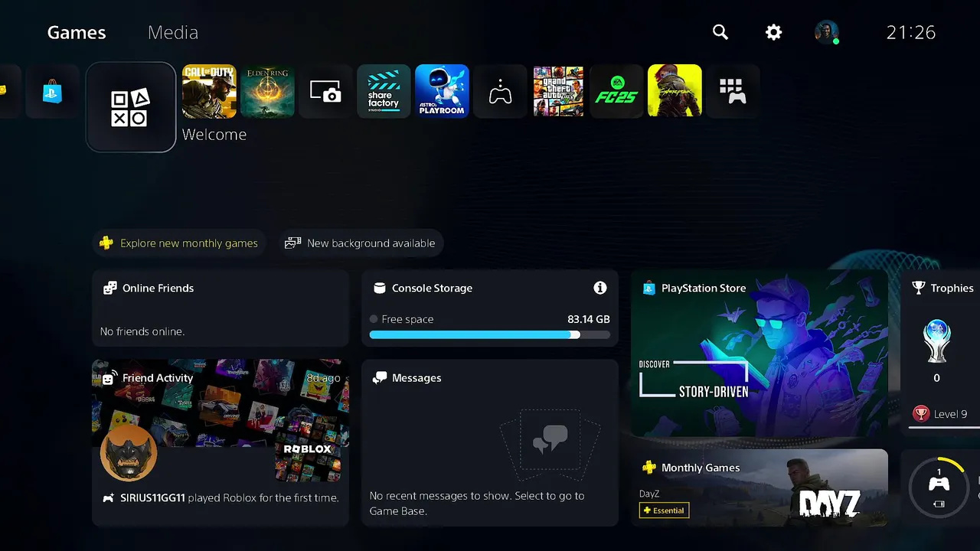Click the Welcome label under hub tile
Image resolution: width=980 pixels, height=551 pixels.
214,135
